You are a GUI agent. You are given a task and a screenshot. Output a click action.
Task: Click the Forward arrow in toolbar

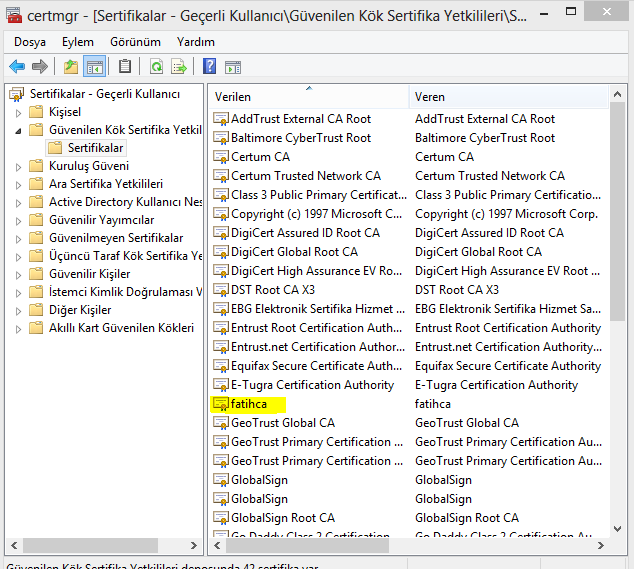(40, 66)
